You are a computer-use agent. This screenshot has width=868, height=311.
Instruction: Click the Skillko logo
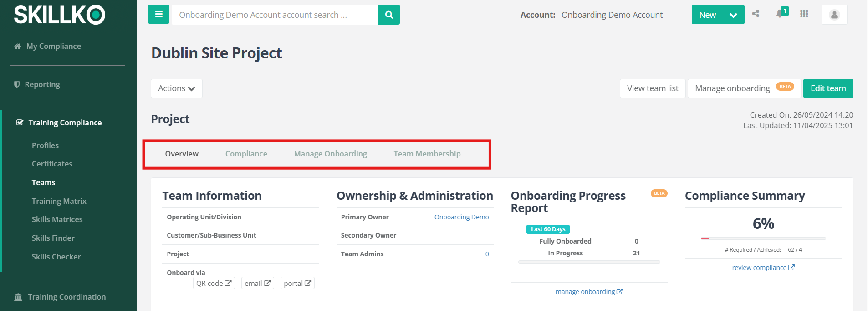click(60, 15)
